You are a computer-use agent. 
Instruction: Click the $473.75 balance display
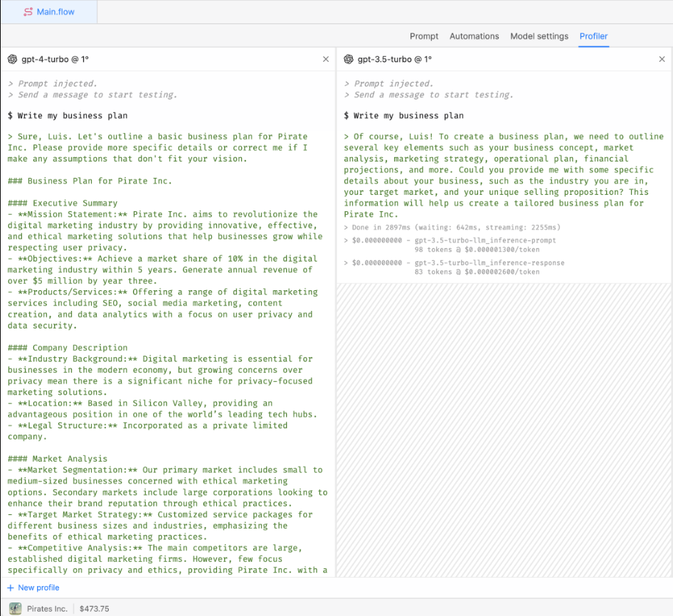[94, 609]
